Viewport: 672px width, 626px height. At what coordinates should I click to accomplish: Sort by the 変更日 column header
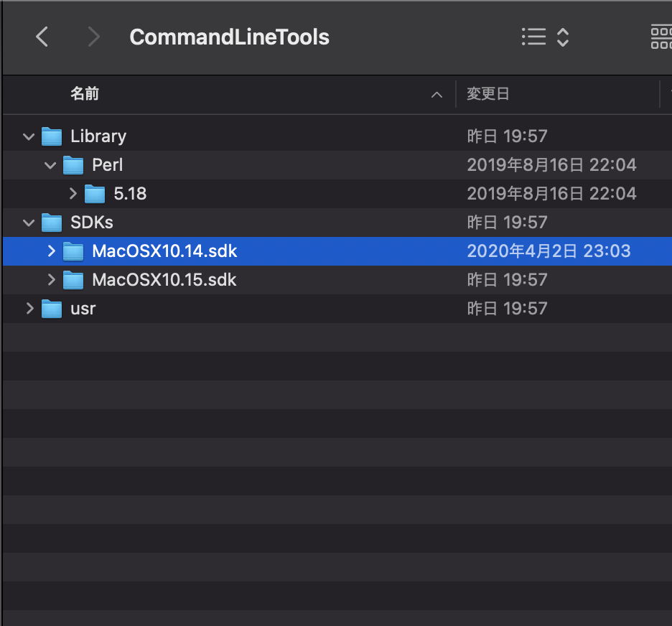pyautogui.click(x=487, y=93)
